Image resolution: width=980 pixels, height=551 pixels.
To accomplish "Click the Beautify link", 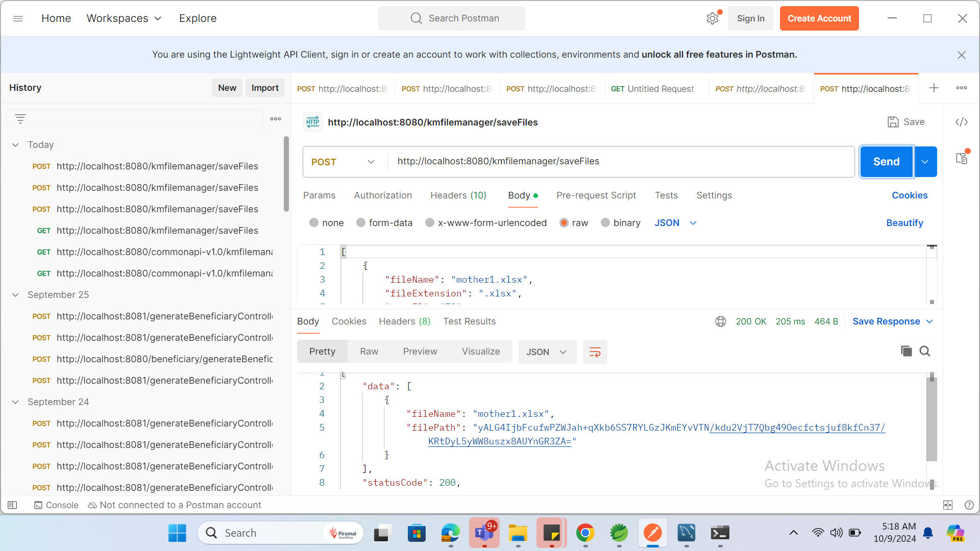I will tap(904, 223).
